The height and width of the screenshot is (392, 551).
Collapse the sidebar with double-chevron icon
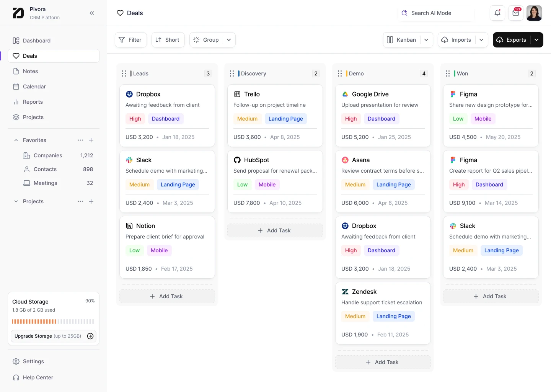[92, 13]
